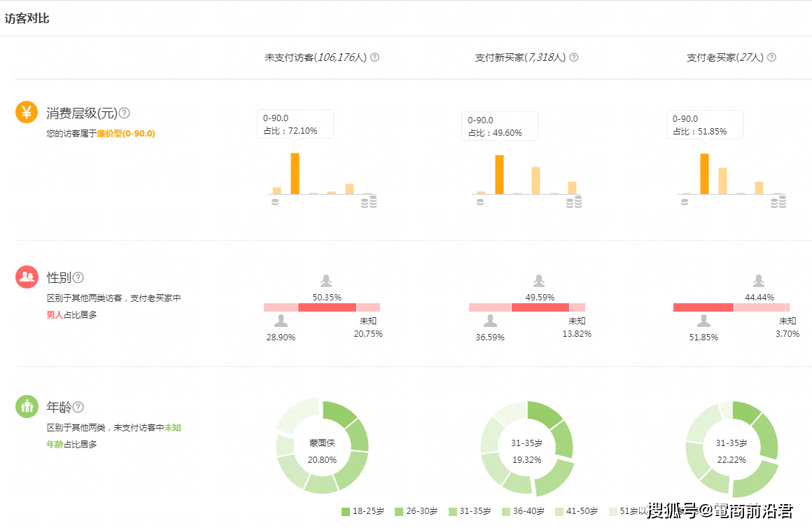Click the tooltip showing 占比：51.85%
The height and width of the screenshot is (528, 812).
click(705, 125)
